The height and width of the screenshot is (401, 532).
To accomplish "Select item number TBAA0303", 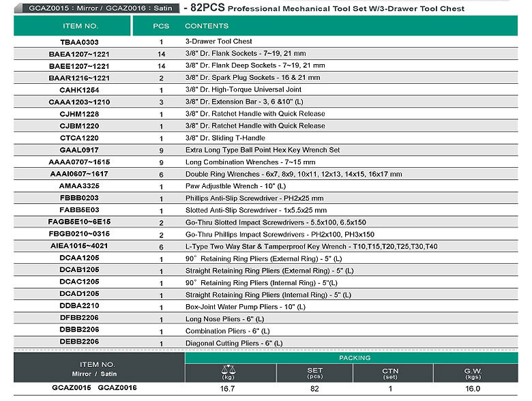I will point(79,42).
